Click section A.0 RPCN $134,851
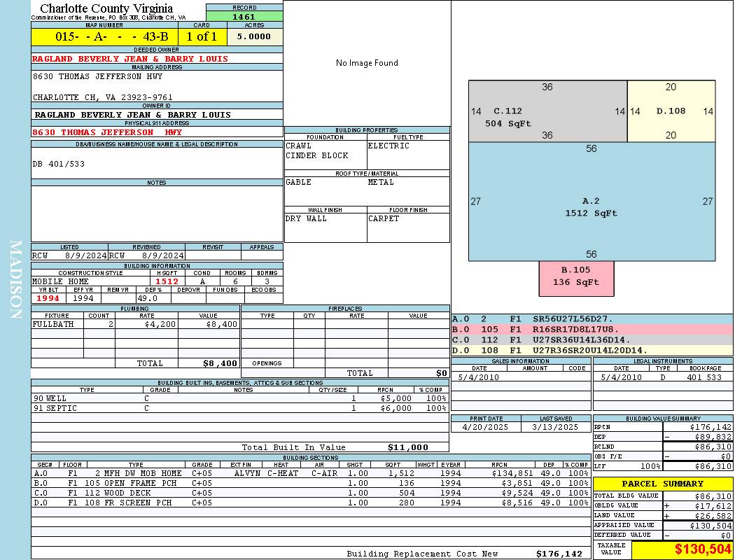Image resolution: width=735 pixels, height=560 pixels. tap(512, 473)
